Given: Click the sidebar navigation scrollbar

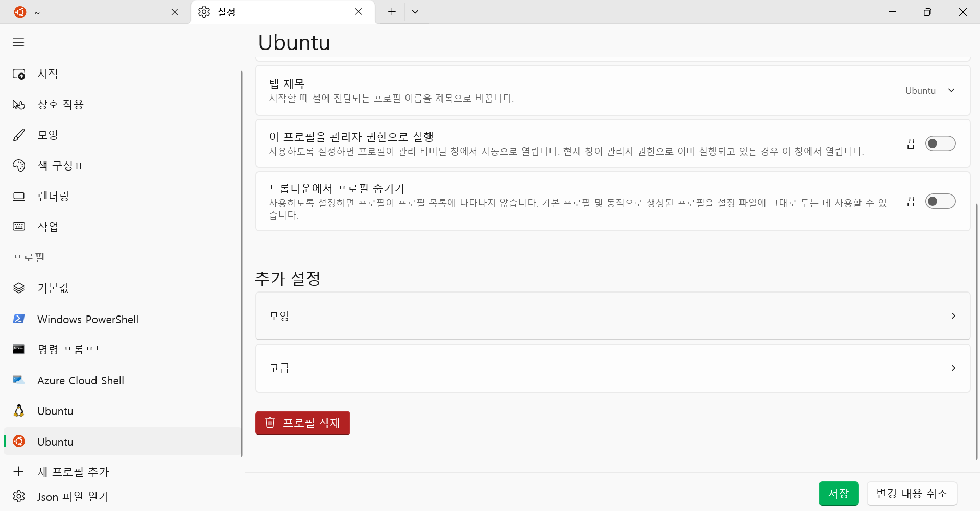Looking at the screenshot, I should pos(242,264).
